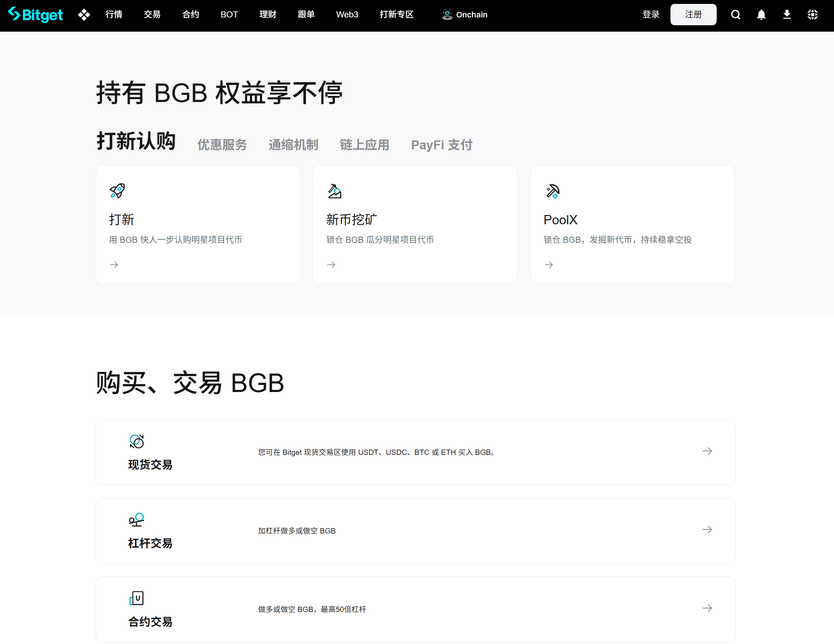834x644 pixels.
Task: Click the 注册 register button
Action: click(693, 15)
